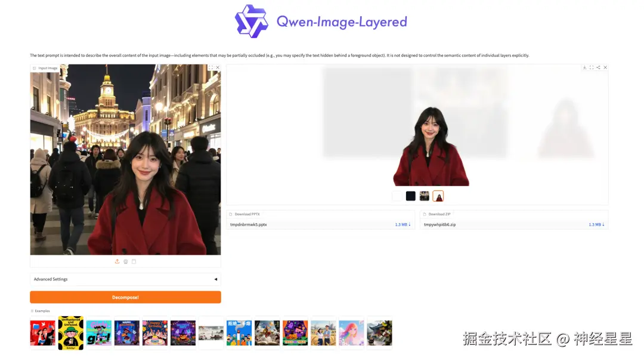Choose the Chinese pavilion with cat example
The image size is (644, 358).
tap(379, 333)
